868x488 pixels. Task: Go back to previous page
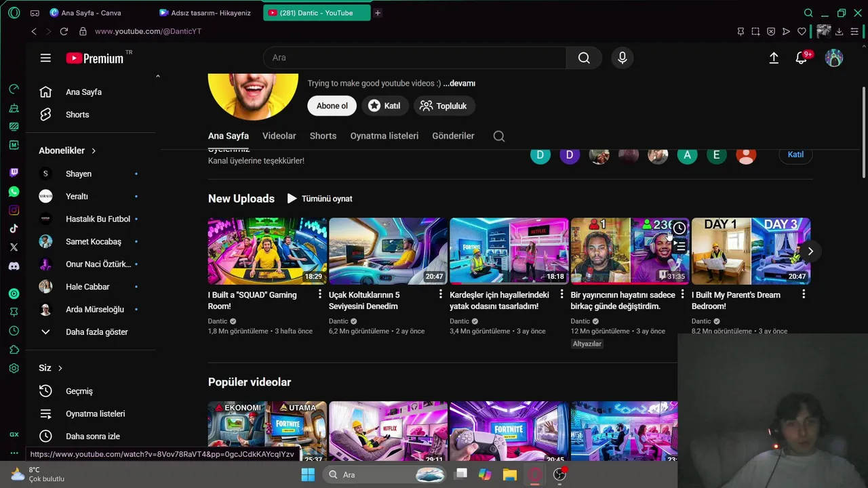coord(34,31)
